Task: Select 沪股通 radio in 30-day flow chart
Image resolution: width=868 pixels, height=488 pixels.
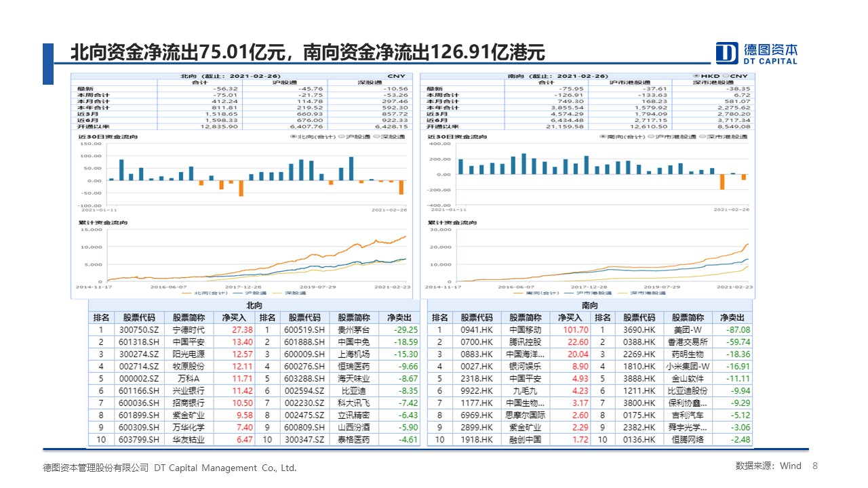Action: point(340,137)
